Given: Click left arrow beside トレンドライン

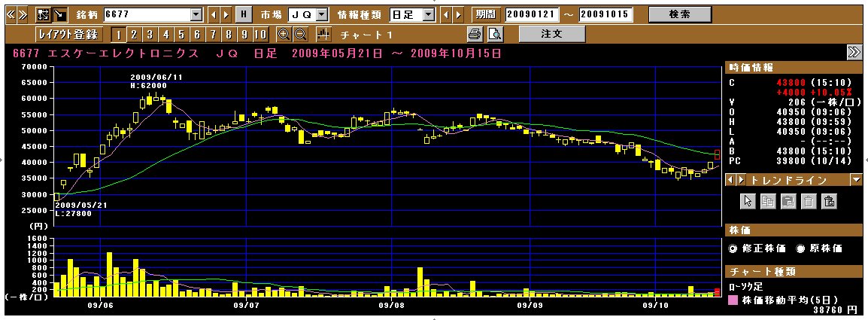Looking at the screenshot, I should (x=730, y=180).
